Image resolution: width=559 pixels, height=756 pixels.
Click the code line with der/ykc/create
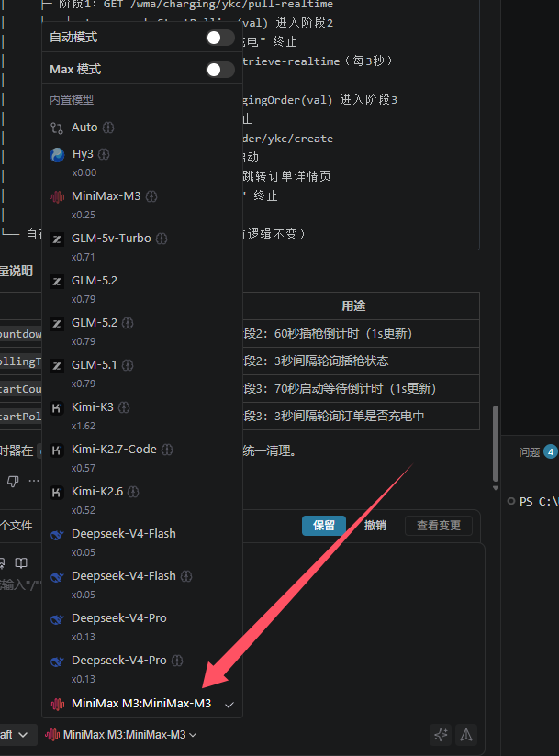coord(288,139)
